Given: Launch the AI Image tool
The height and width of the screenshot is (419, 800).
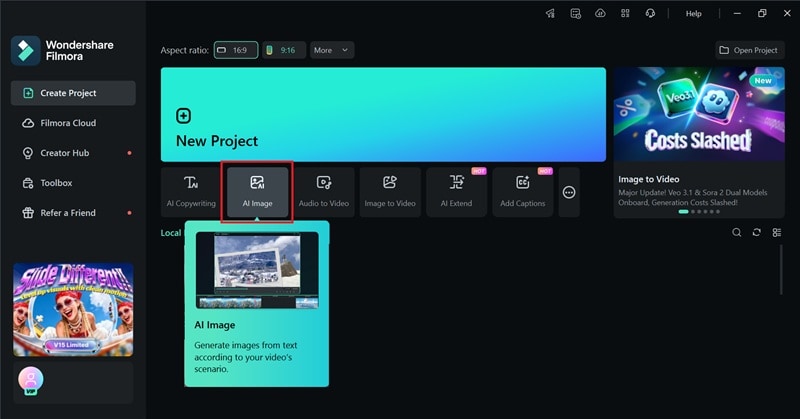Looking at the screenshot, I should [257, 192].
